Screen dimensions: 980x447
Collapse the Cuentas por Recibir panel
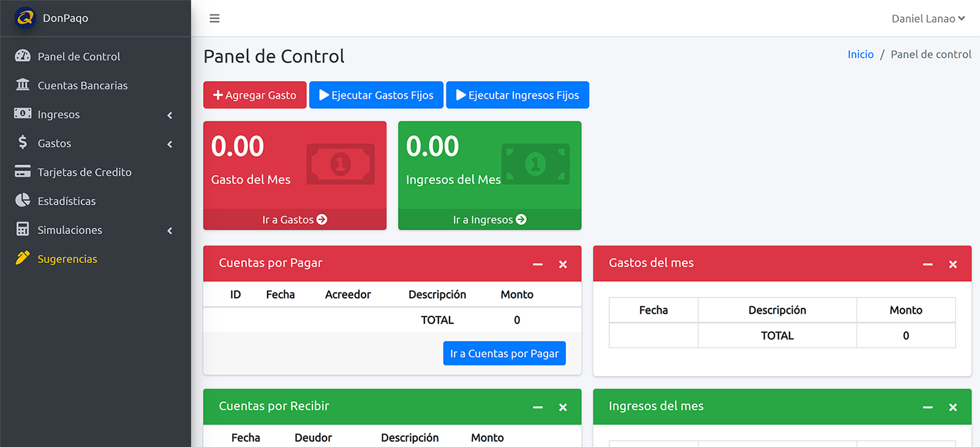(538, 407)
